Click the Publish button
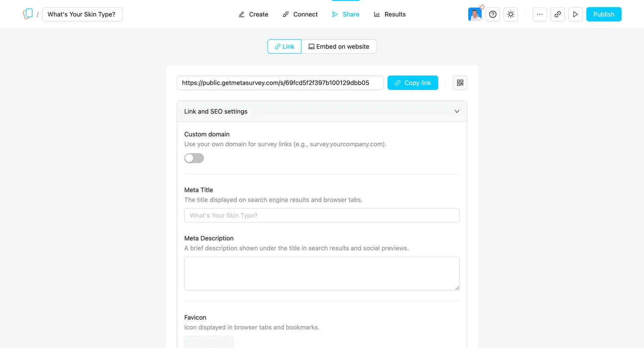644x348 pixels. click(x=604, y=14)
